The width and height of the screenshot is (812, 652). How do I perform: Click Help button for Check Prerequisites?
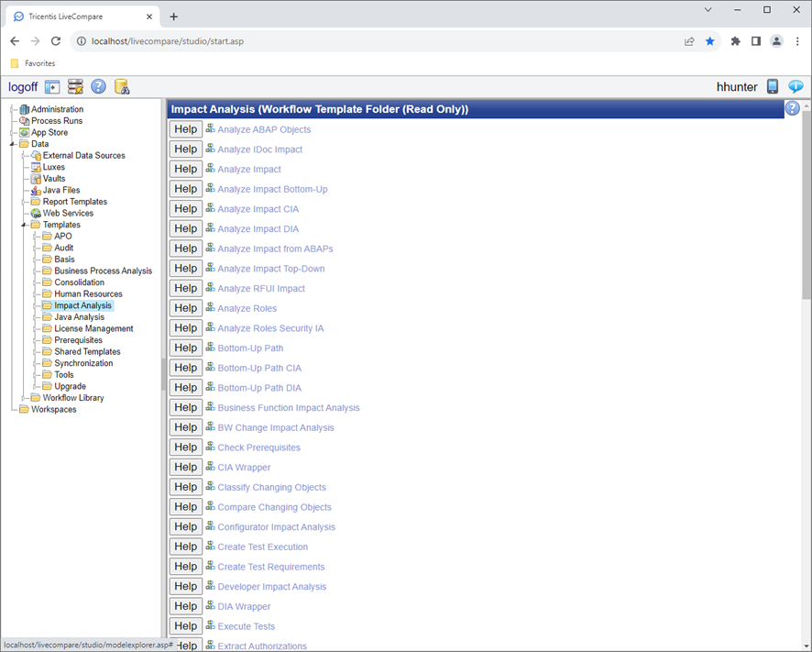[x=185, y=448]
